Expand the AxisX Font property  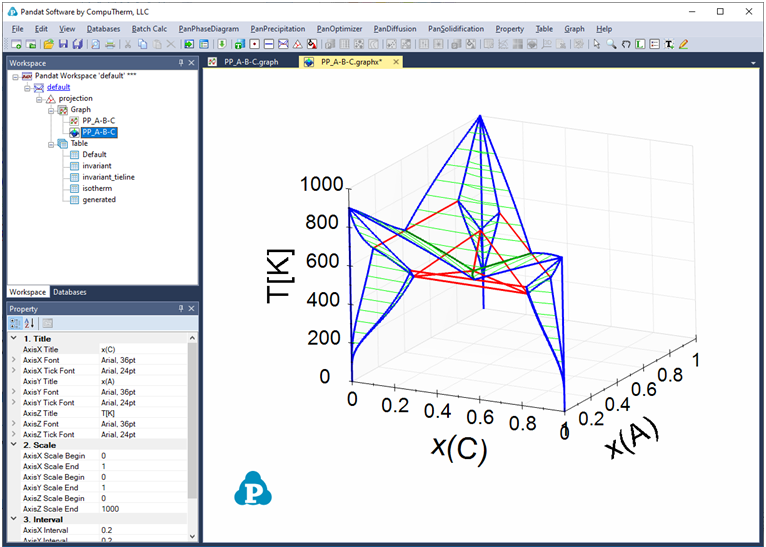click(13, 360)
